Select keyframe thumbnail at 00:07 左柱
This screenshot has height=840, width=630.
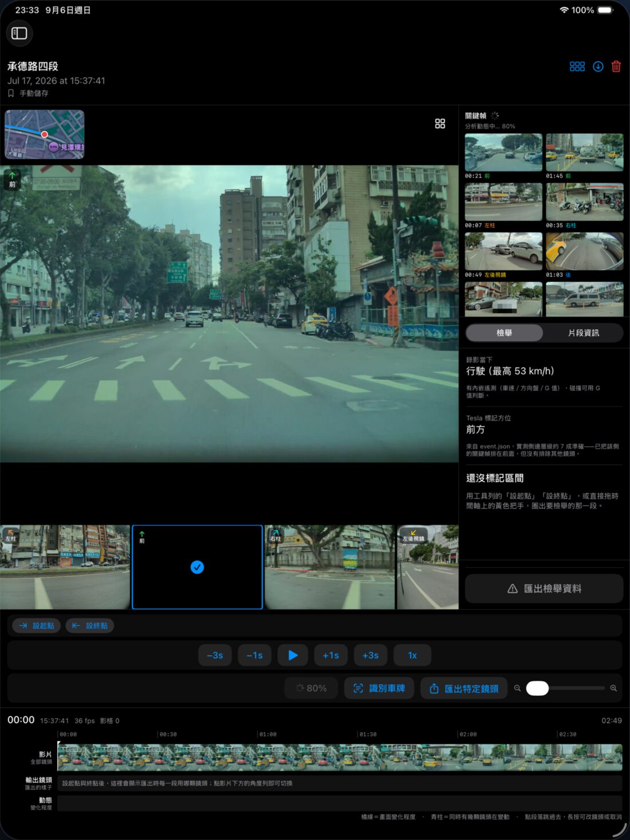coord(503,202)
